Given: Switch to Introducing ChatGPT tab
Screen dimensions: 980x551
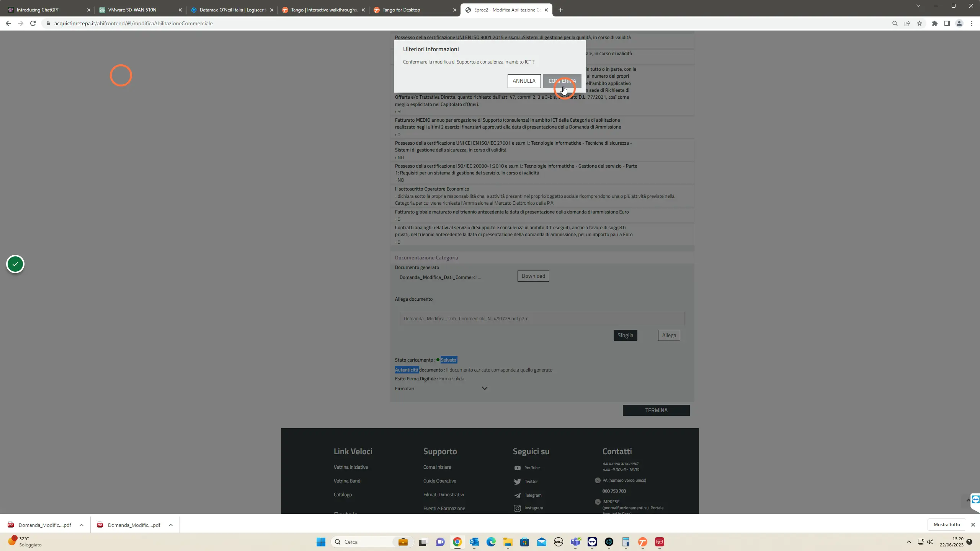Looking at the screenshot, I should coord(49,10).
